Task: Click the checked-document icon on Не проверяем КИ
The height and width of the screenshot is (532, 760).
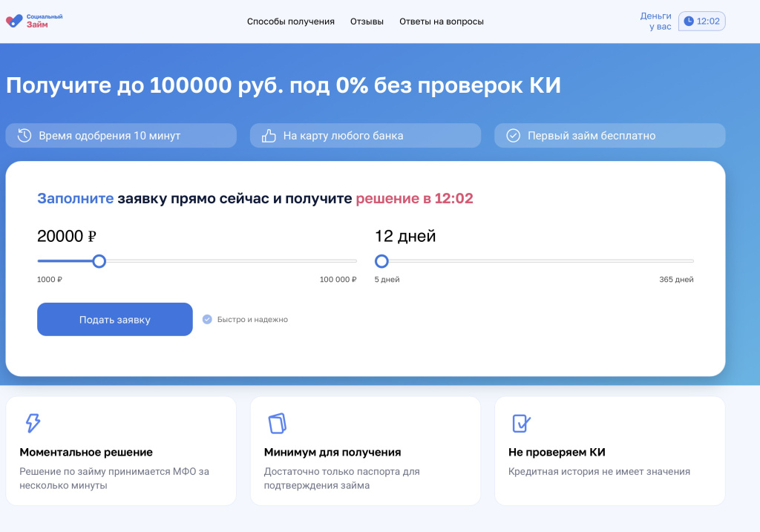Action: [x=520, y=423]
